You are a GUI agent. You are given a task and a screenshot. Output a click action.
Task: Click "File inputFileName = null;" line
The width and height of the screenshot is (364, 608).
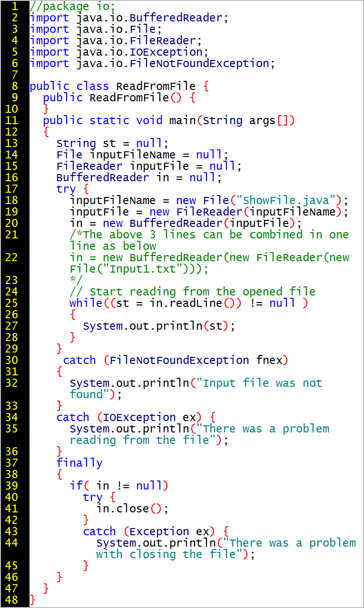pos(142,155)
